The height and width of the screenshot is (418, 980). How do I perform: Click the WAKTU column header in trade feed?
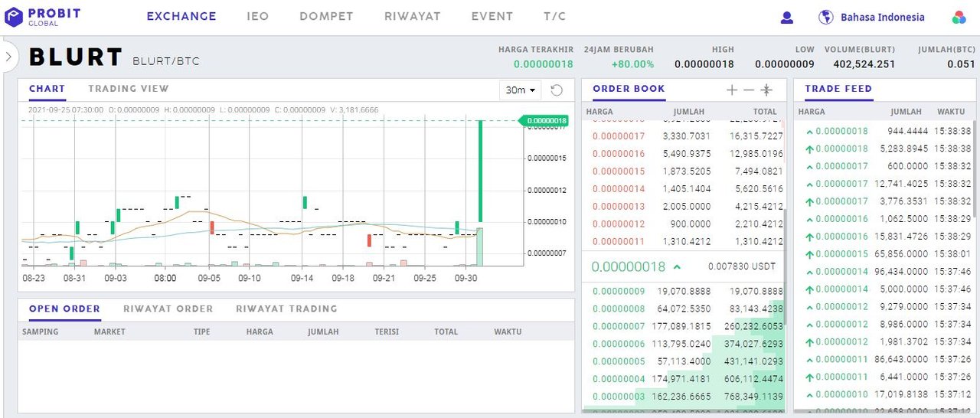(951, 112)
